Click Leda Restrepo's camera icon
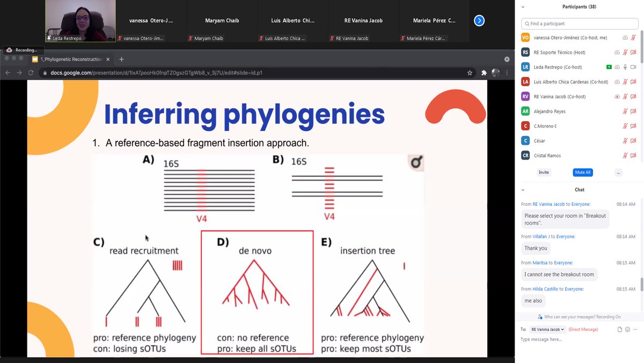 [633, 67]
